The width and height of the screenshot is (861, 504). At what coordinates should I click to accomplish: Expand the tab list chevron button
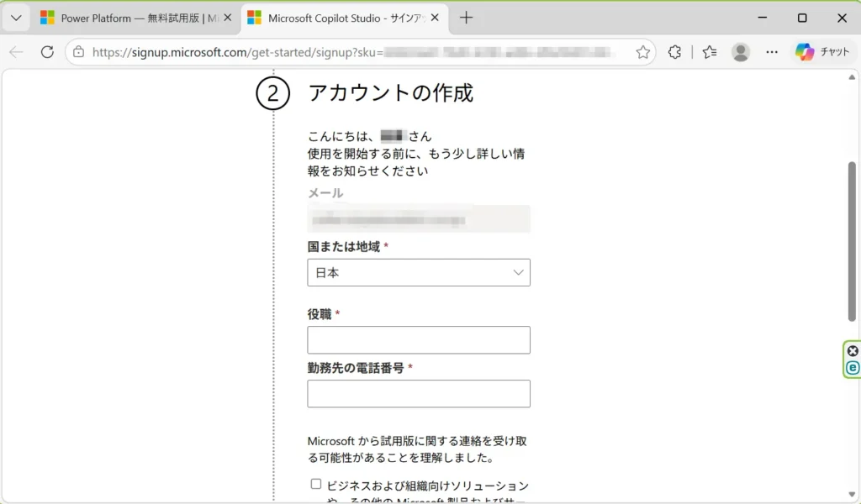16,18
